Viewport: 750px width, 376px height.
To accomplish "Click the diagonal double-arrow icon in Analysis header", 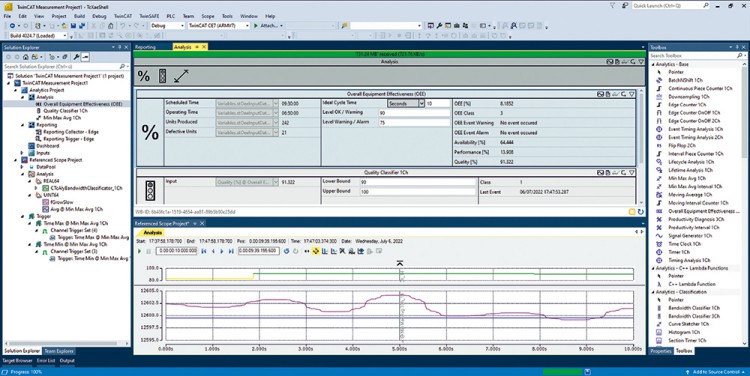I will click(181, 76).
